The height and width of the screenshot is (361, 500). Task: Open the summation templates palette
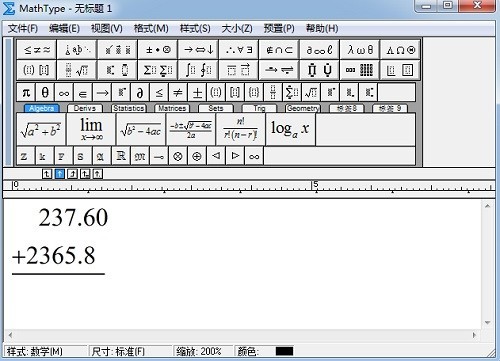point(158,70)
